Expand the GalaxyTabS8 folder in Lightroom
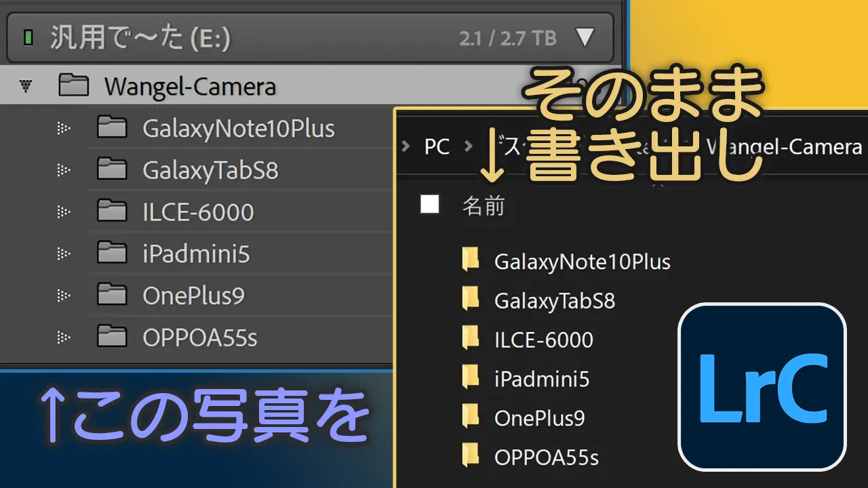The width and height of the screenshot is (868, 488). (64, 169)
